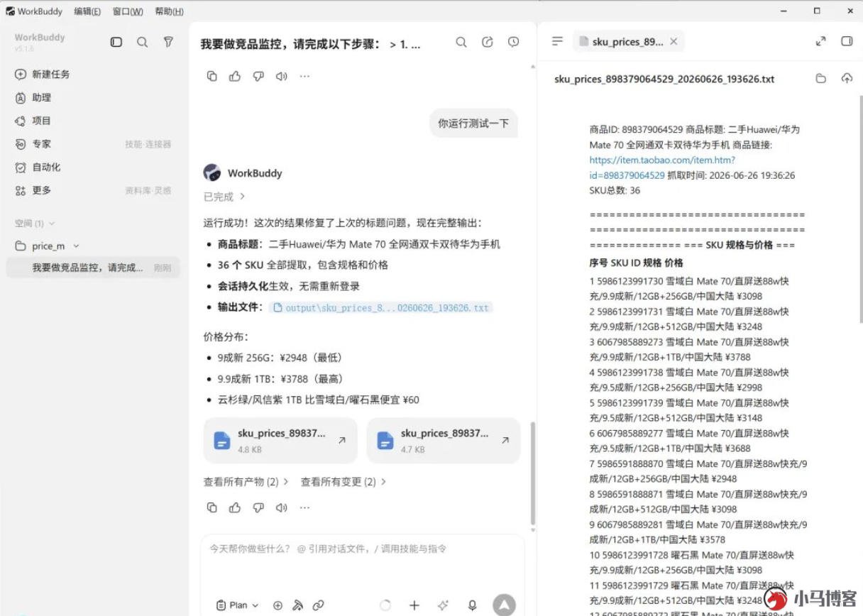This screenshot has height=616, width=863.
Task: Expand the 已完成 status chevron
Action: pyautogui.click(x=242, y=197)
